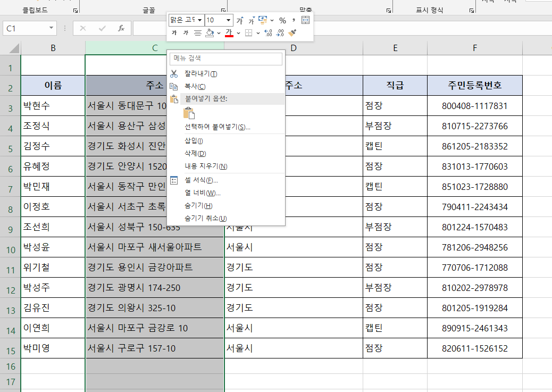Select column B header
Viewport: 552px width, 392px height.
point(53,48)
